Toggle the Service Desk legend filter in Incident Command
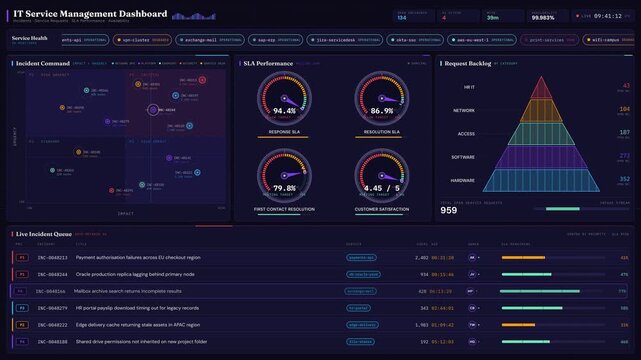Viewport: 641px width, 360px height. [213, 64]
